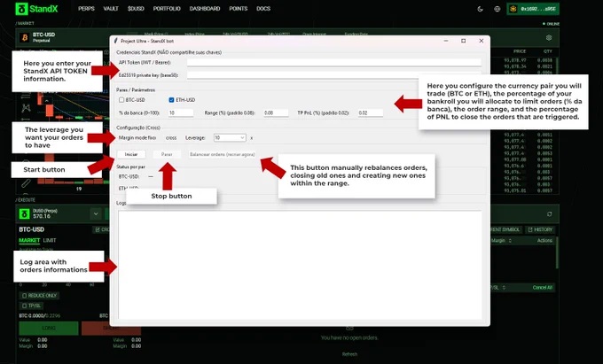Click the HISTORY button in the orders panel
Screen dimensions: 603x364
point(540,229)
